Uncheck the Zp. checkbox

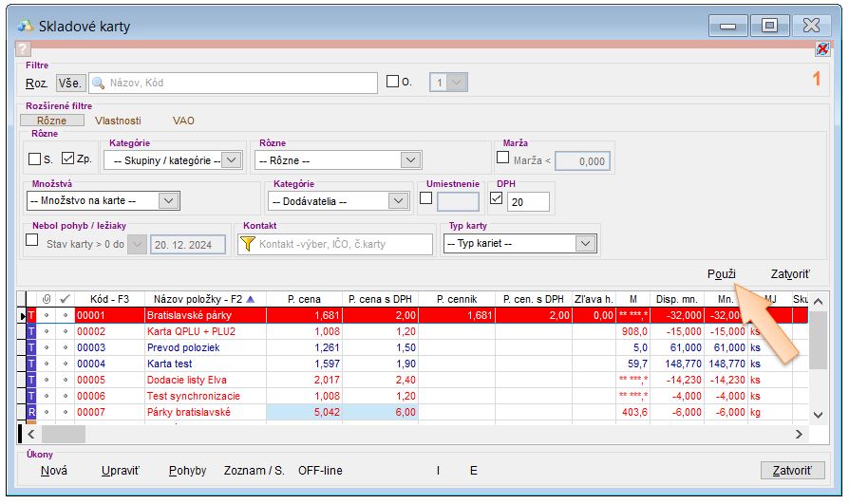click(68, 159)
